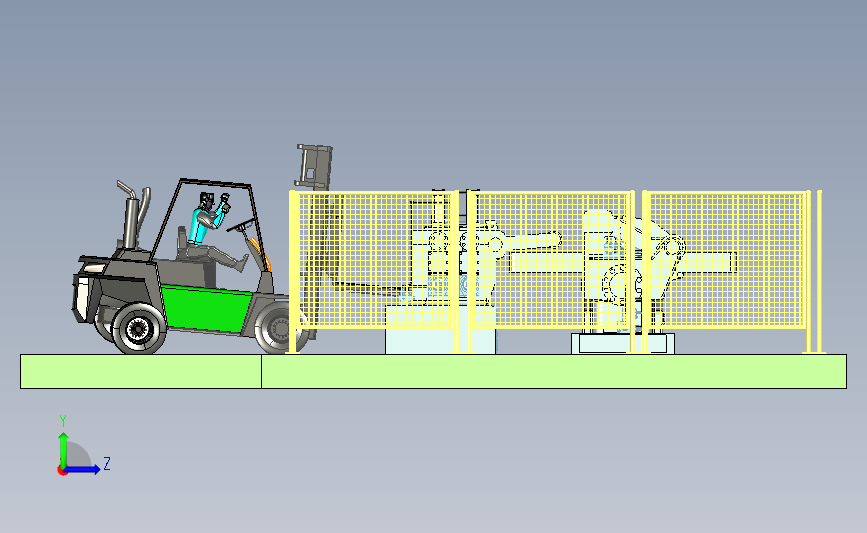
Task: Pick the long horizontal beam behind the fence
Action: coord(622,262)
